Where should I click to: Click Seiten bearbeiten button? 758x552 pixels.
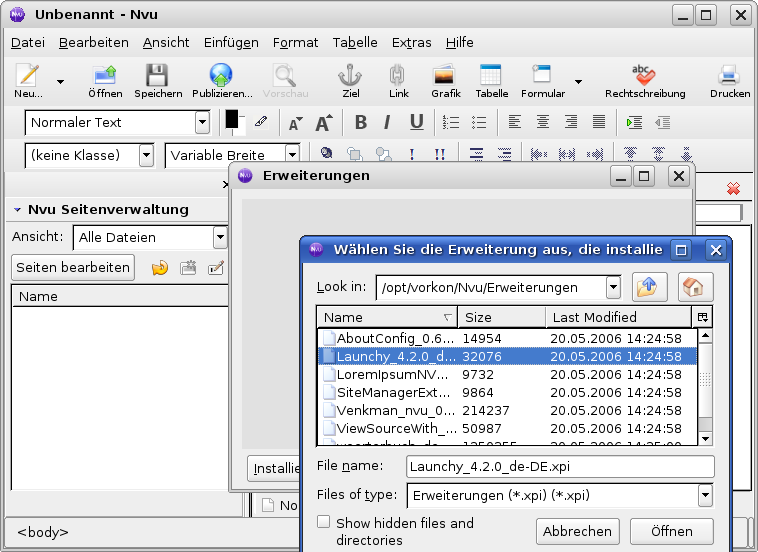tap(73, 267)
